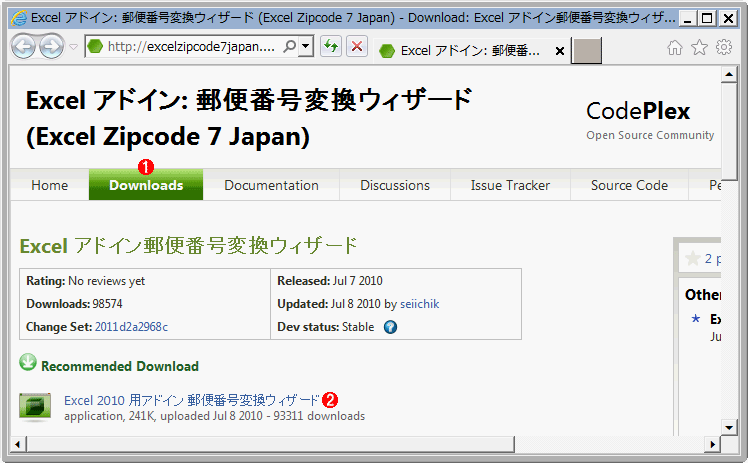The width and height of the screenshot is (748, 463).
Task: Click the rating star in side panel
Action: (692, 259)
